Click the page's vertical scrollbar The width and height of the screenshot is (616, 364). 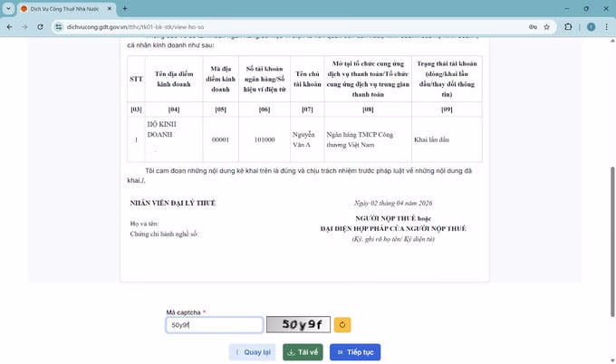[611, 181]
